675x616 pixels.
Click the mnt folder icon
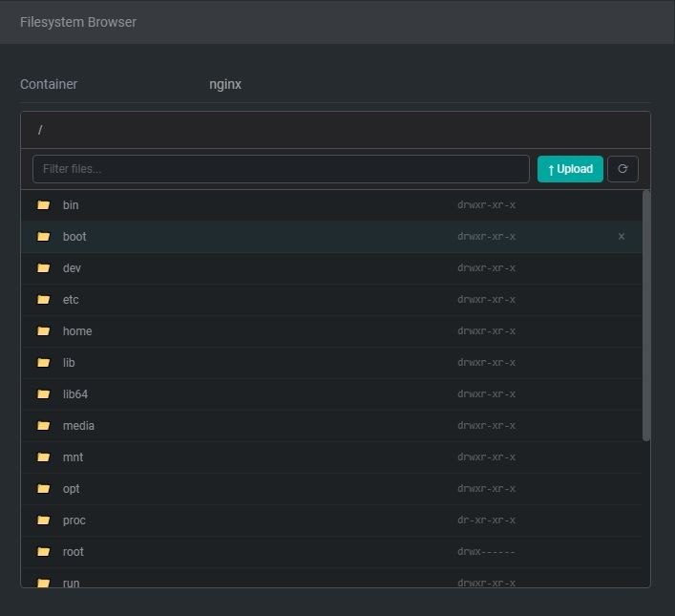44,457
